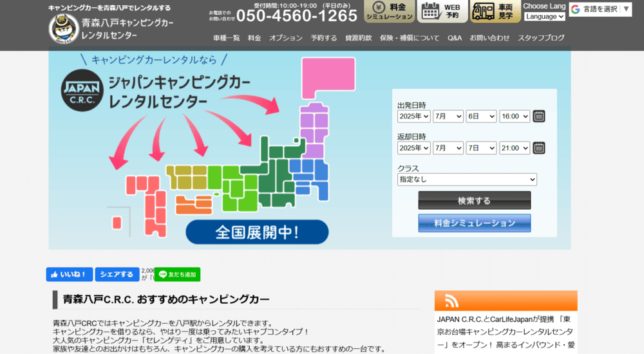This screenshot has height=354, width=644.
Task: Open the 保険・補償について menu item
Action: 410,38
